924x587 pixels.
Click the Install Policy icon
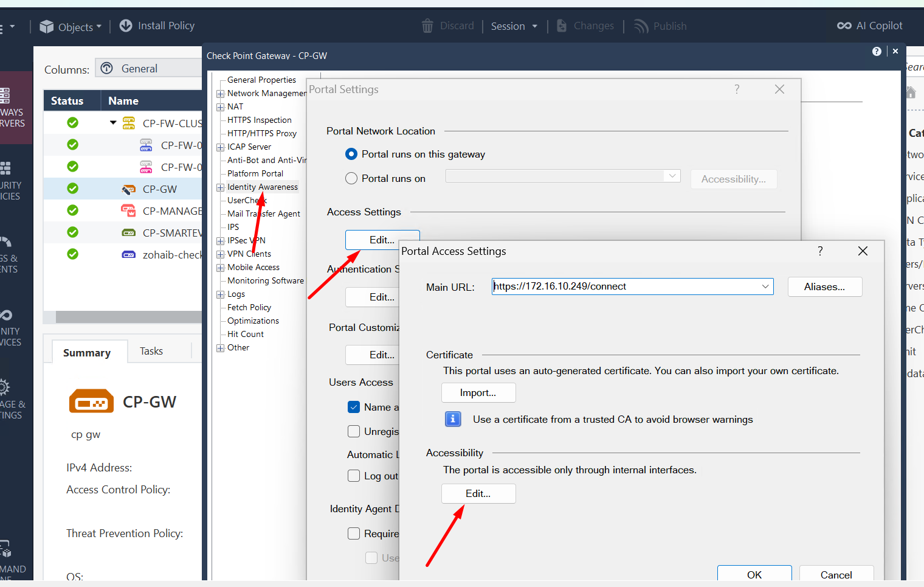126,26
